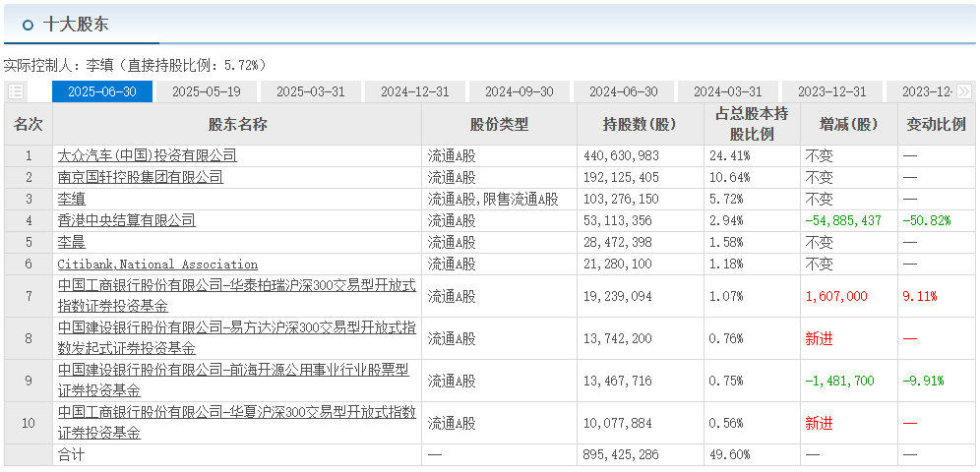This screenshot has width=980, height=472.
Task: Select the 2025-06-30 date tab
Action: [x=101, y=91]
